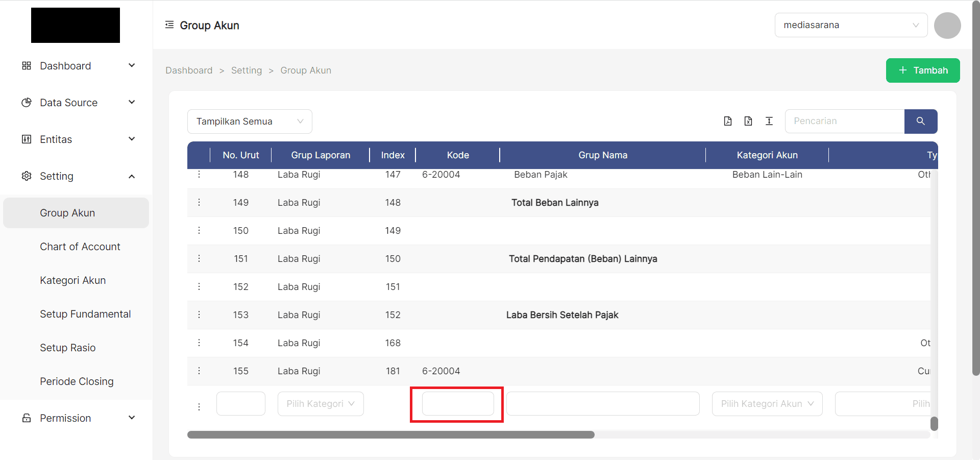Viewport: 980px width, 460px height.
Task: Click the horizontal table scrollbar
Action: pyautogui.click(x=390, y=435)
